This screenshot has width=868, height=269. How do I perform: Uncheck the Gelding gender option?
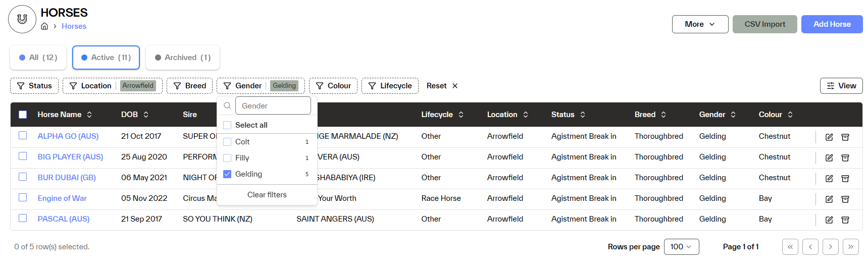[x=227, y=174]
